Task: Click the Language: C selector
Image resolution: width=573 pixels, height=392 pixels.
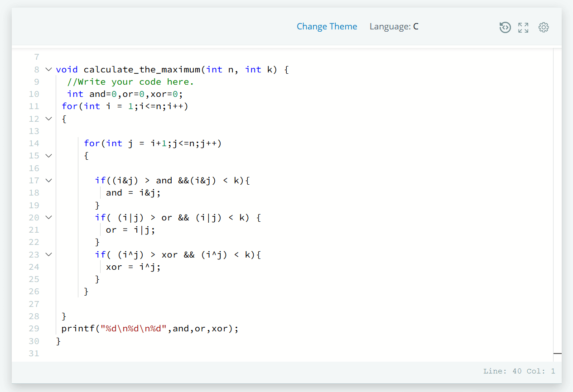Action: click(394, 26)
